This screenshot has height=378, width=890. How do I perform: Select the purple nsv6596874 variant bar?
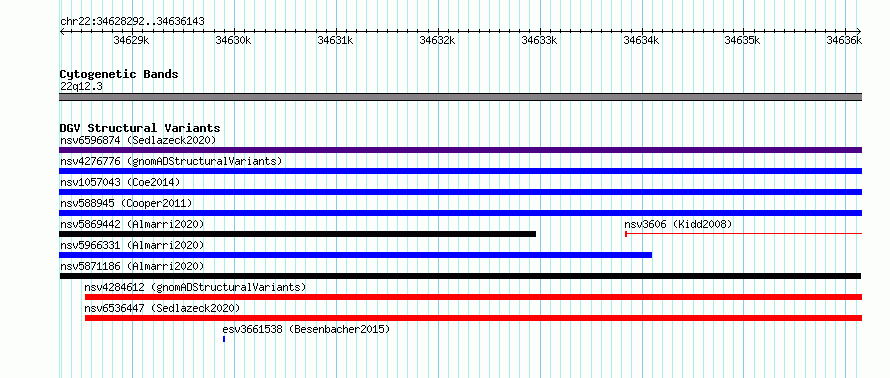pyautogui.click(x=460, y=150)
